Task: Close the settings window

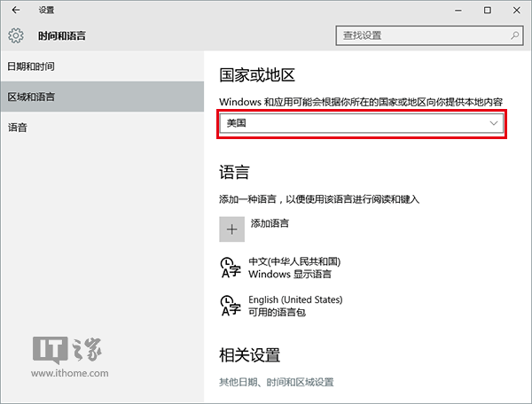Action: point(516,11)
